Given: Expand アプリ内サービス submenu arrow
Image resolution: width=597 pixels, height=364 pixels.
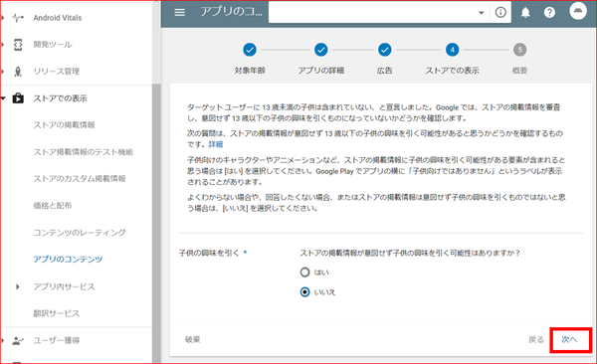Looking at the screenshot, I should 18,286.
